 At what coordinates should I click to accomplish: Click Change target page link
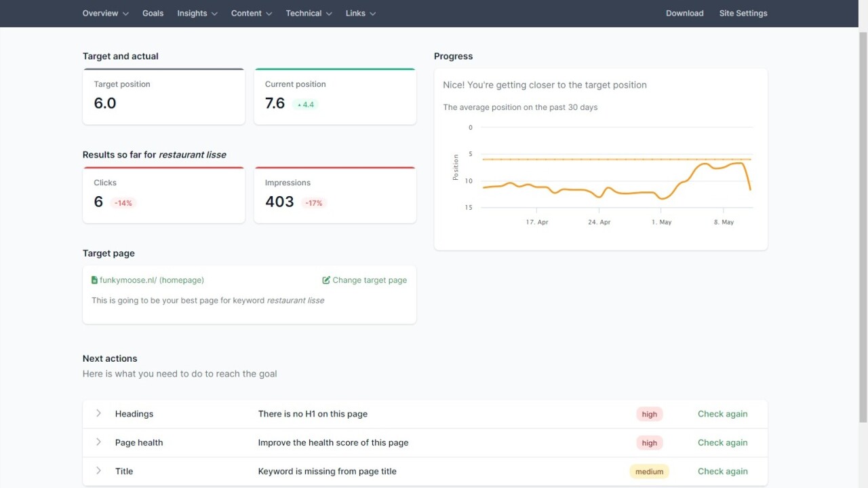(x=370, y=280)
